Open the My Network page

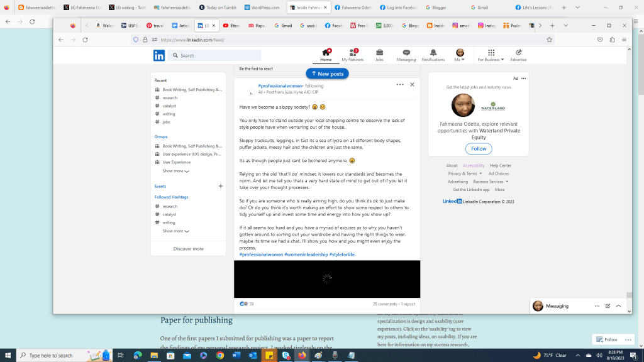coord(352,55)
